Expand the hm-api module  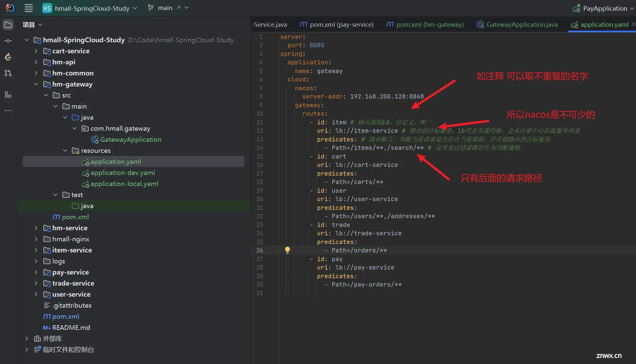pos(36,62)
